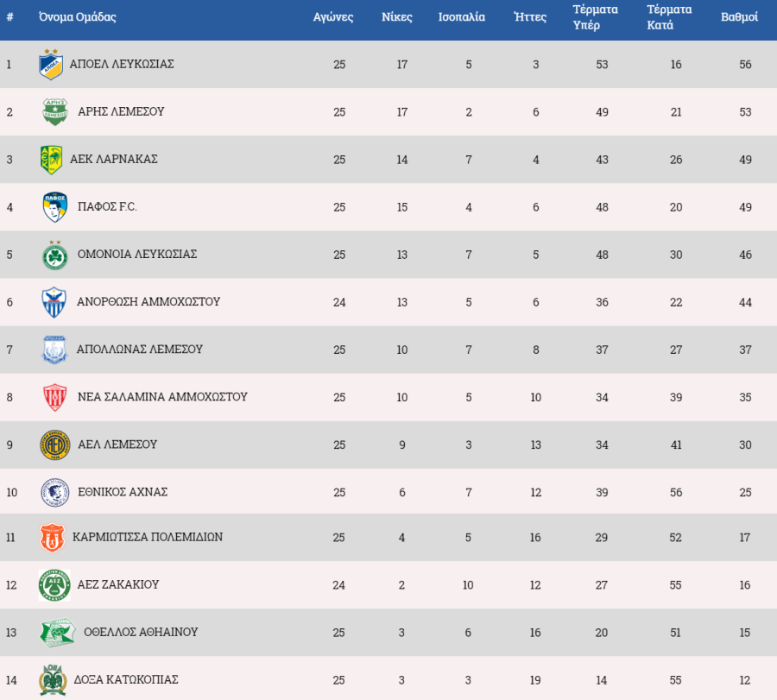This screenshot has width=777, height=700.
Task: Click the ΟΜΟΝΟΙΑ shamrock logo
Action: coord(55,255)
